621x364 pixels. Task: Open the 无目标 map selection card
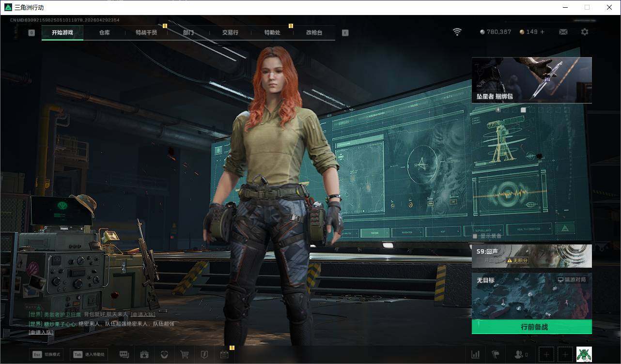coord(531,296)
